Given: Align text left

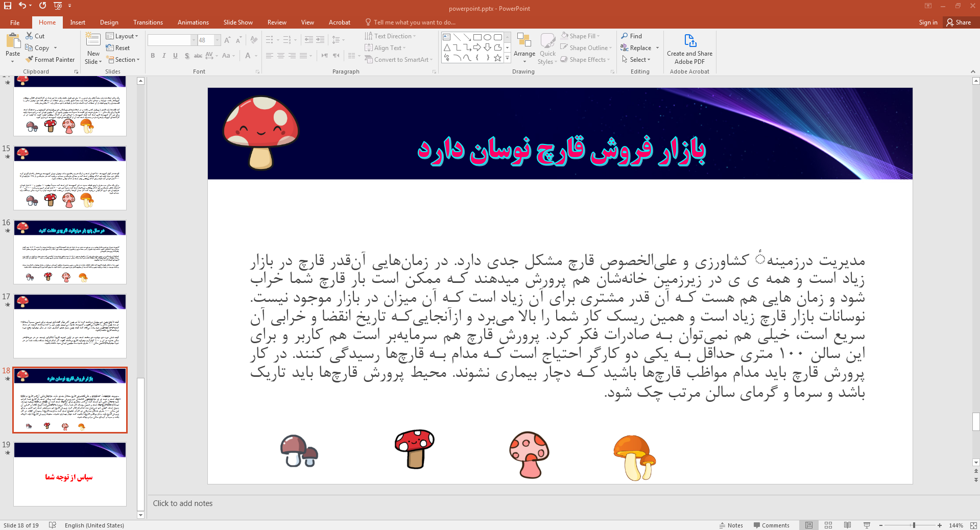Looking at the screenshot, I should (x=270, y=56).
